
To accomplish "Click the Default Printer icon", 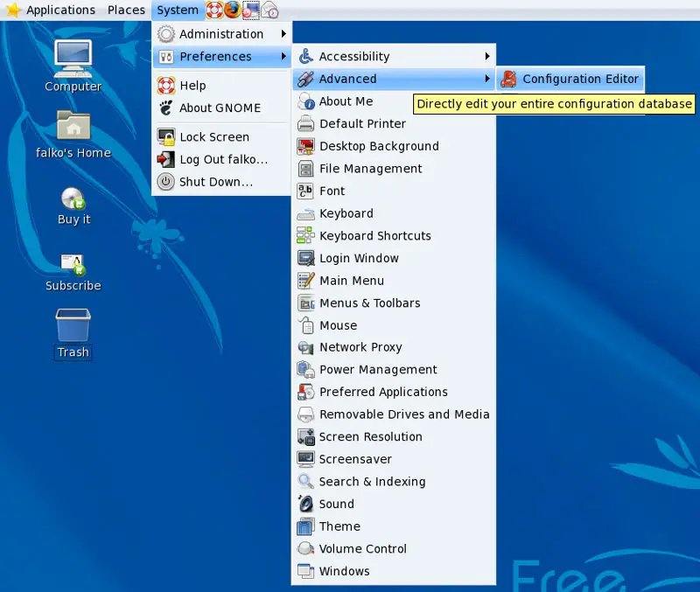I will [x=306, y=123].
